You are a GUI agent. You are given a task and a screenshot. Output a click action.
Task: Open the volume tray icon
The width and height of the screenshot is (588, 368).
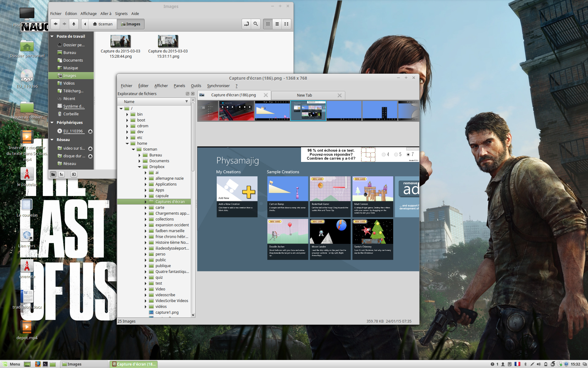(x=539, y=364)
